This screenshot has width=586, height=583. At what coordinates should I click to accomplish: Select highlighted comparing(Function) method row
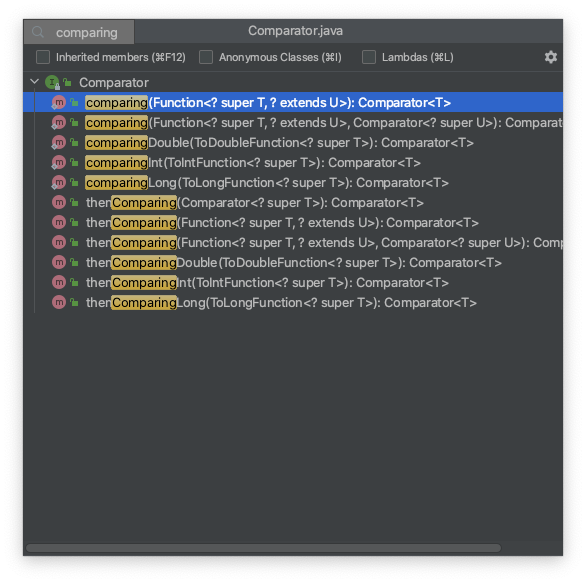coord(293,102)
